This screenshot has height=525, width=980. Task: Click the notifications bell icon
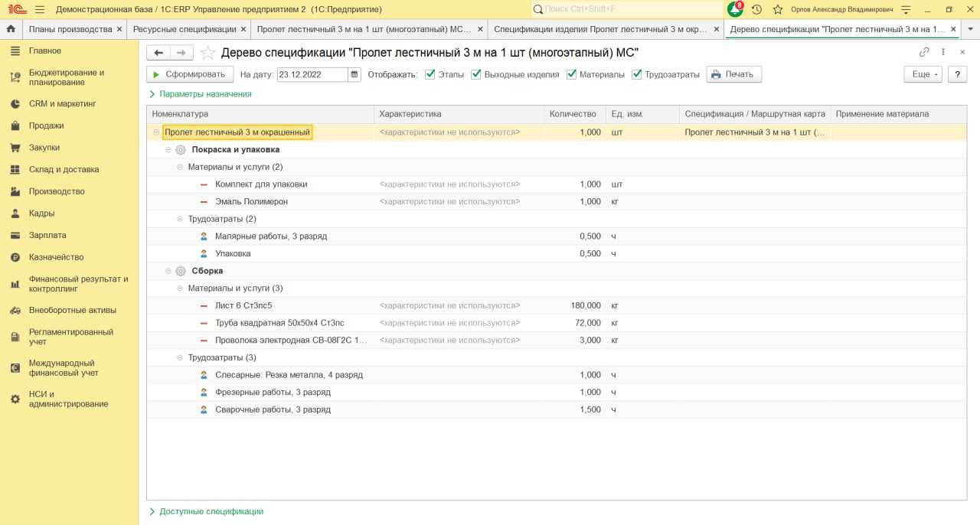pos(735,9)
